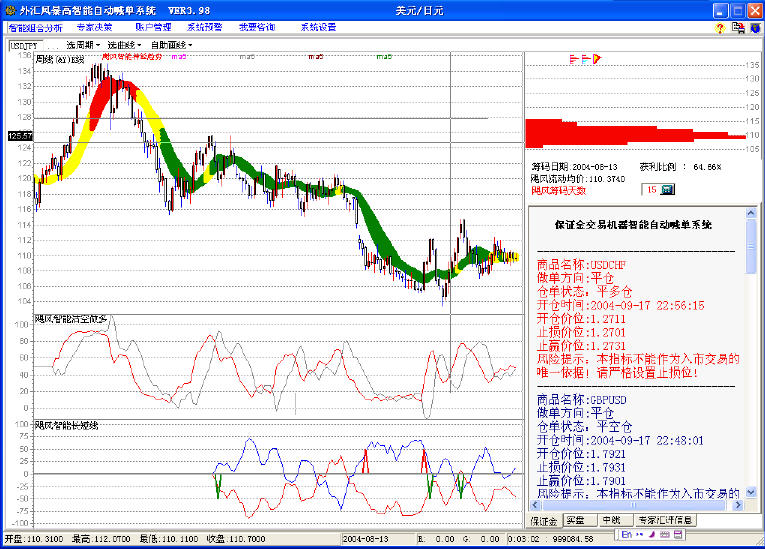Click the 收盘:110.7000 status value
The height and width of the screenshot is (549, 765).
coord(236,539)
